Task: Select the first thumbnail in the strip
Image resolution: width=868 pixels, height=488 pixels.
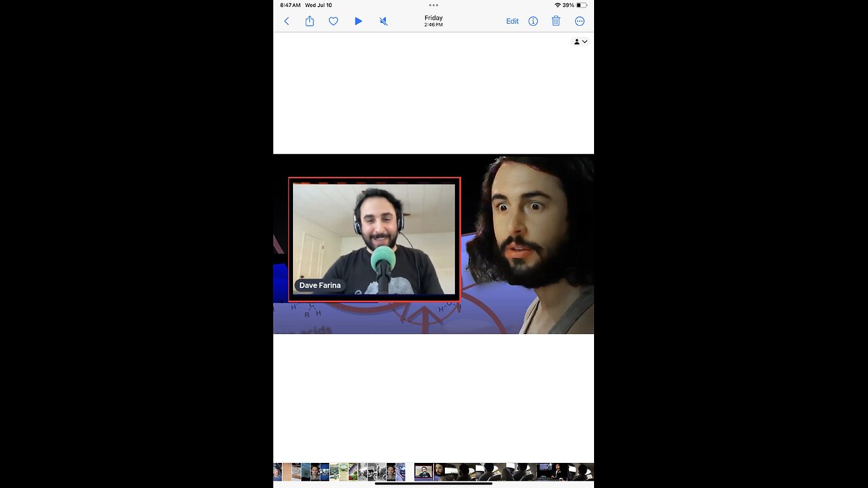Action: tap(277, 472)
